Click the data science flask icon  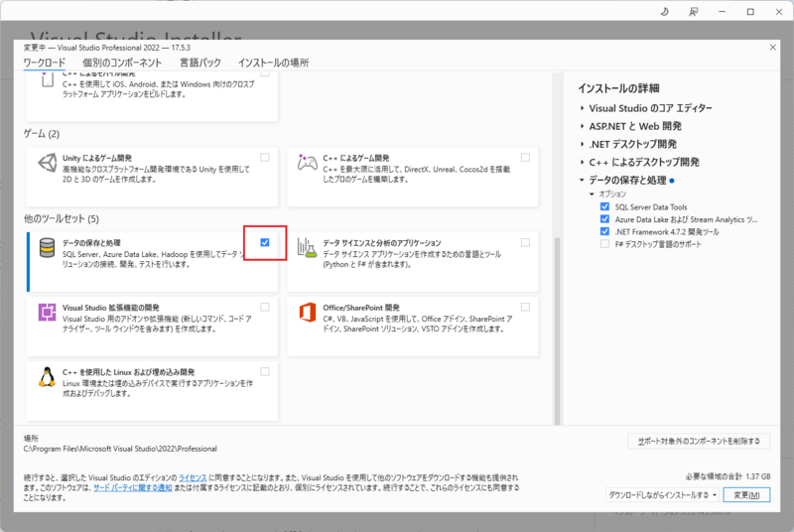tap(308, 247)
